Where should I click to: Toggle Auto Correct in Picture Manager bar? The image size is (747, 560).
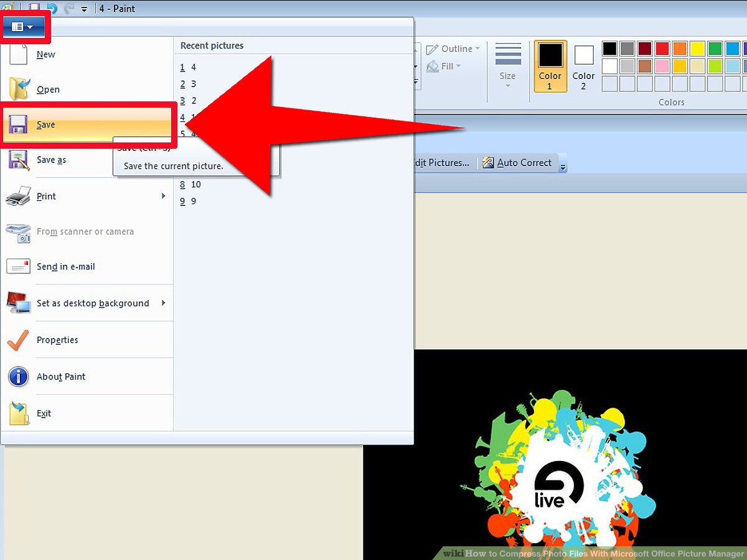524,162
